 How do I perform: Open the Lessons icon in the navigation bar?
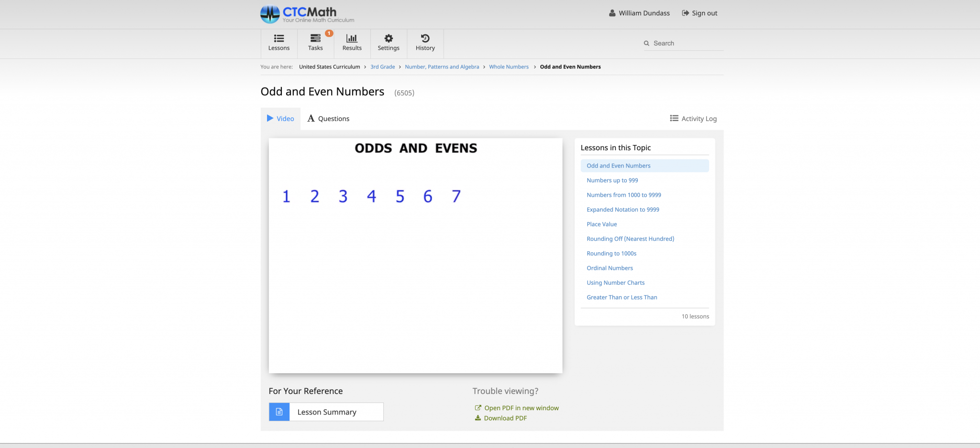click(x=279, y=37)
